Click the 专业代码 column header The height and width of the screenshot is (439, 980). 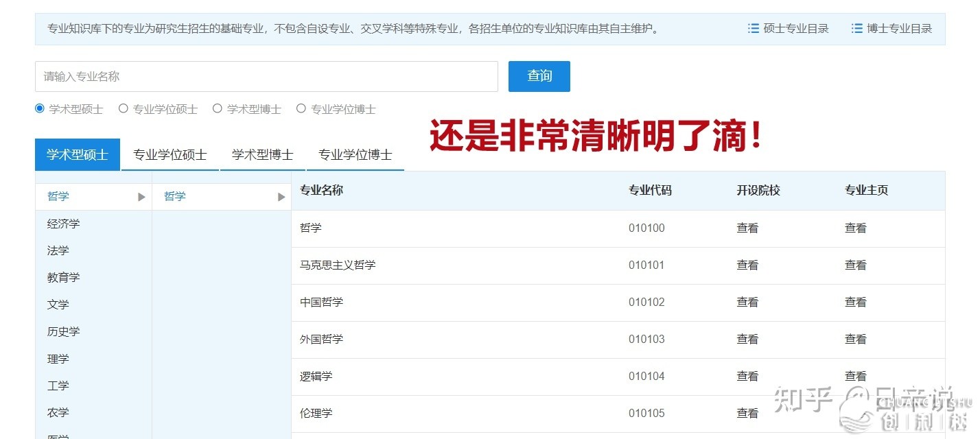[x=651, y=190]
